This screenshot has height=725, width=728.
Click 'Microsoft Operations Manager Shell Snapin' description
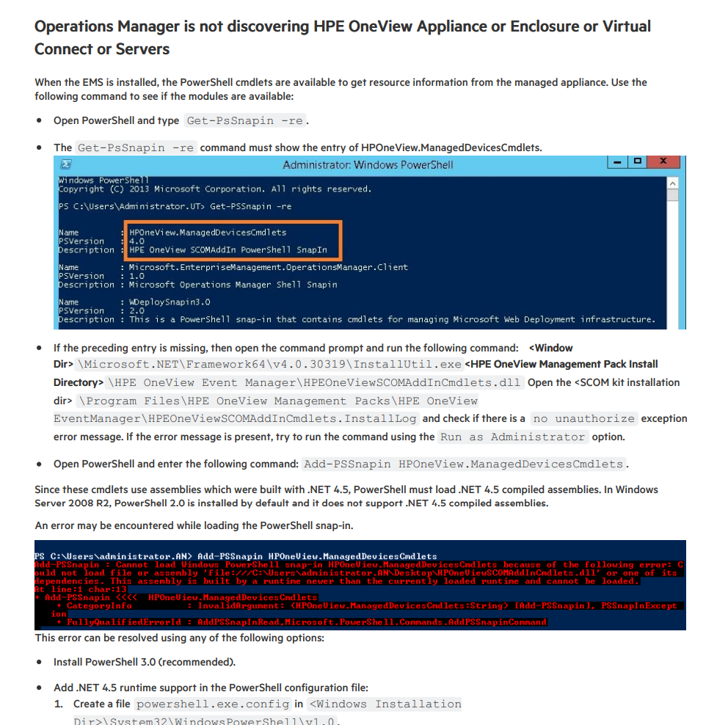[x=233, y=285]
